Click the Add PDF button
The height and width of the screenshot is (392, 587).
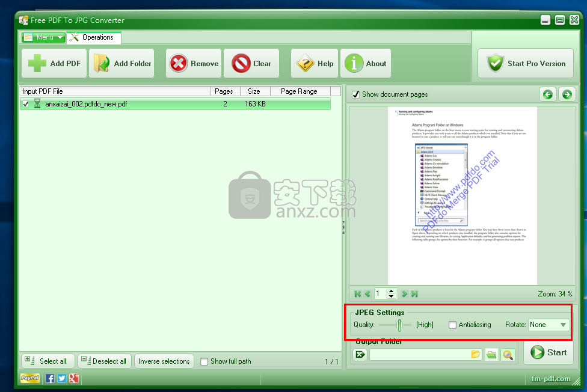[x=54, y=63]
